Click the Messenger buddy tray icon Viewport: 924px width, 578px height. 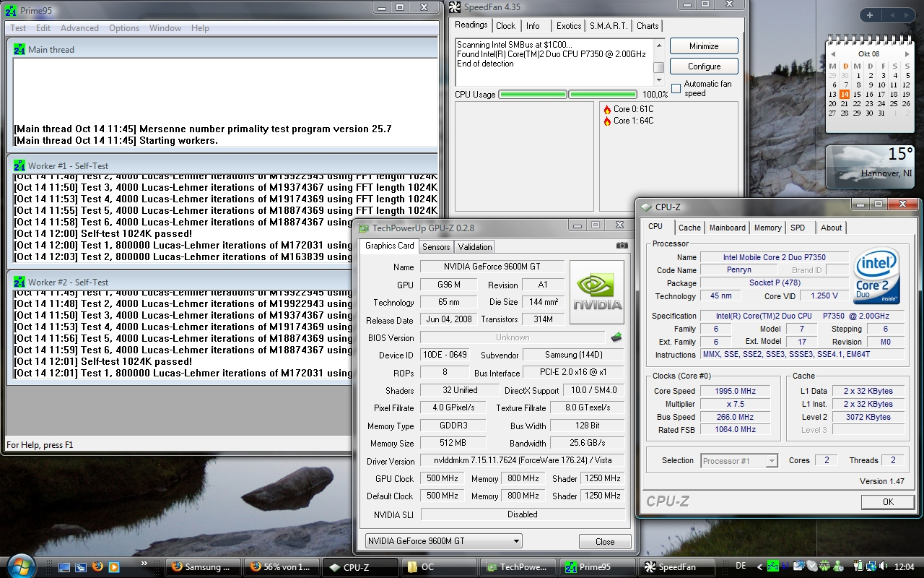(x=837, y=566)
